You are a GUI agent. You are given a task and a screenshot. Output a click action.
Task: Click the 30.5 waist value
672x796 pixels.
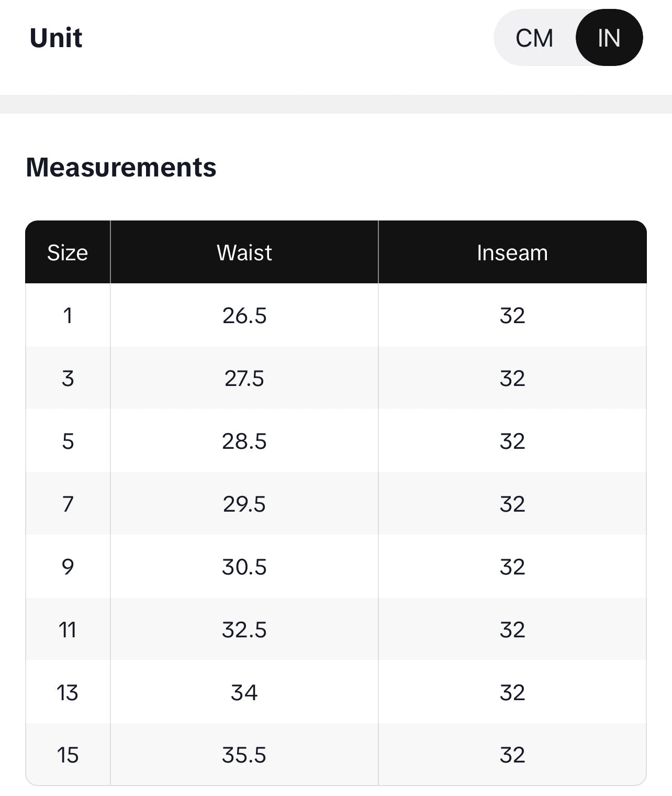(x=244, y=567)
